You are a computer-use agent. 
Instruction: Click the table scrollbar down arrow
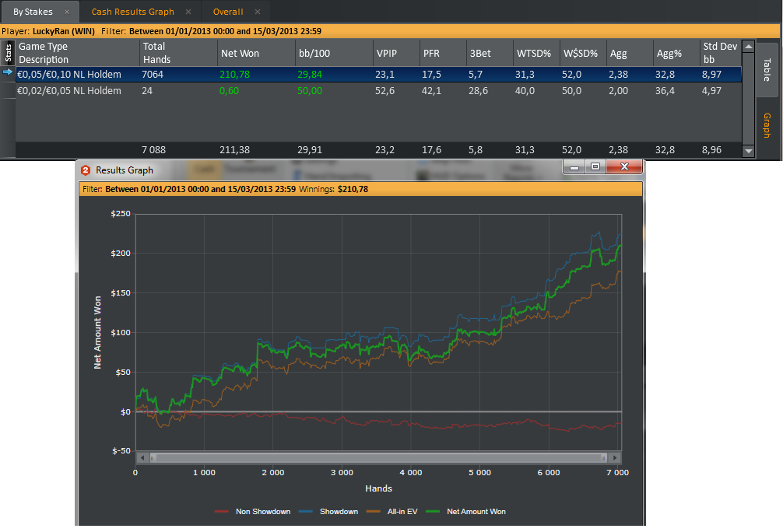click(748, 151)
